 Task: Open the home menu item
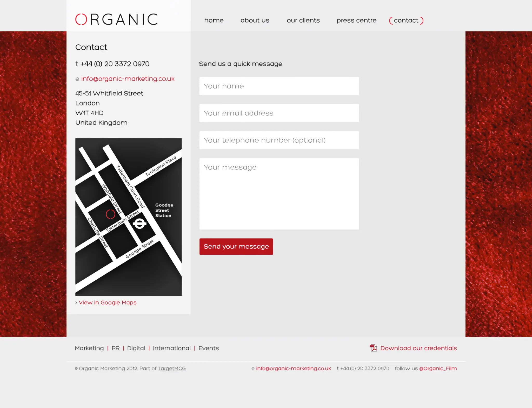click(x=214, y=21)
